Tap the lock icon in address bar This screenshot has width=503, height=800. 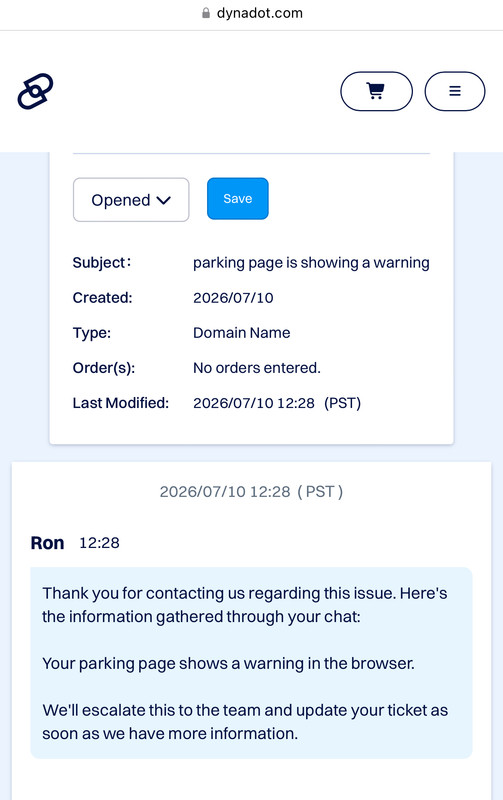(x=206, y=13)
